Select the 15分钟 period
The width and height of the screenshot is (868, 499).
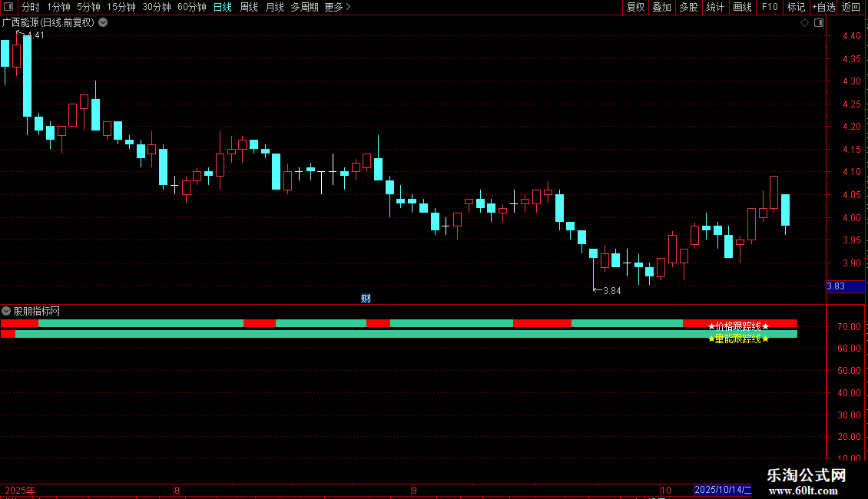[121, 7]
